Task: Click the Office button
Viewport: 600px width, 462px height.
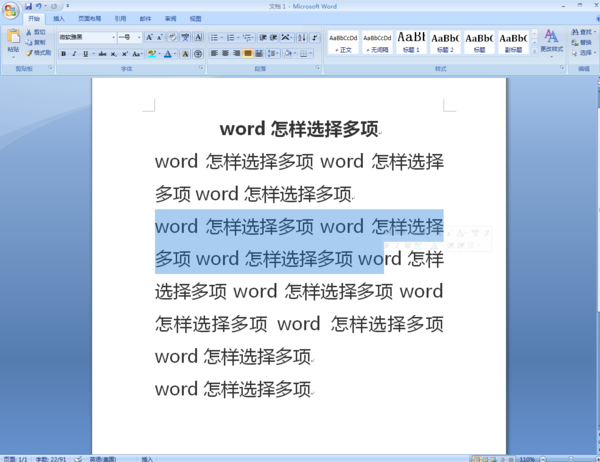Action: [10, 10]
